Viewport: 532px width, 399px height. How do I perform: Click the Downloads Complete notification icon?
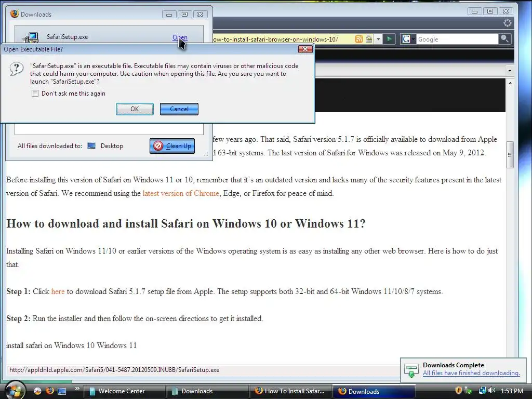click(x=411, y=370)
